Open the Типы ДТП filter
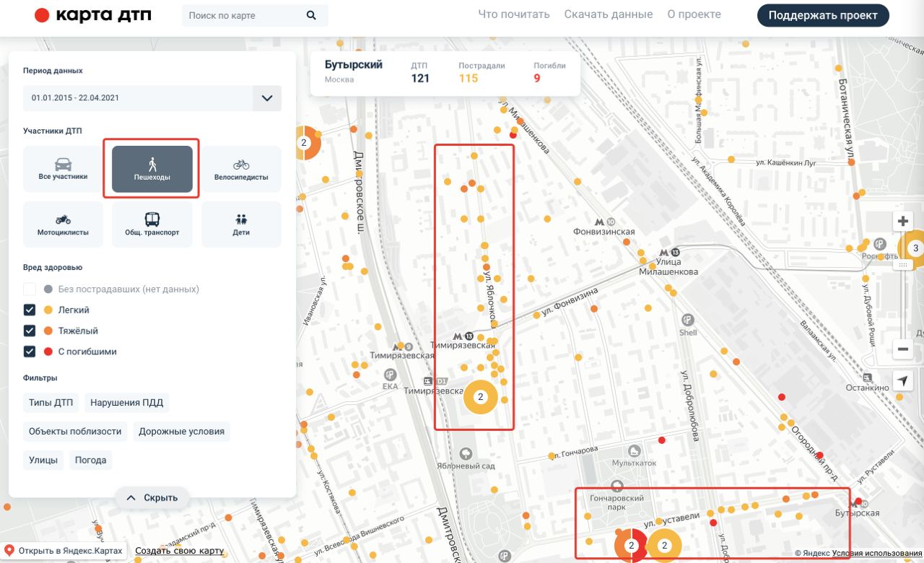The height and width of the screenshot is (563, 924). pos(51,403)
